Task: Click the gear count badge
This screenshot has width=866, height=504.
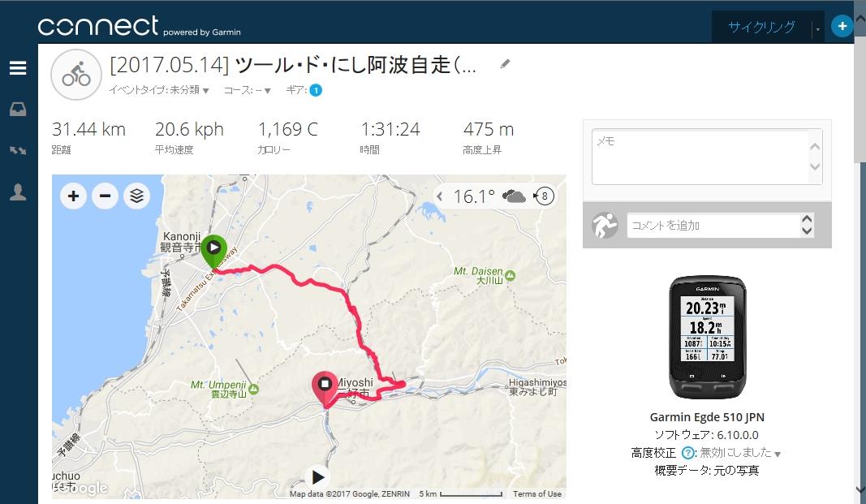Action: click(316, 90)
